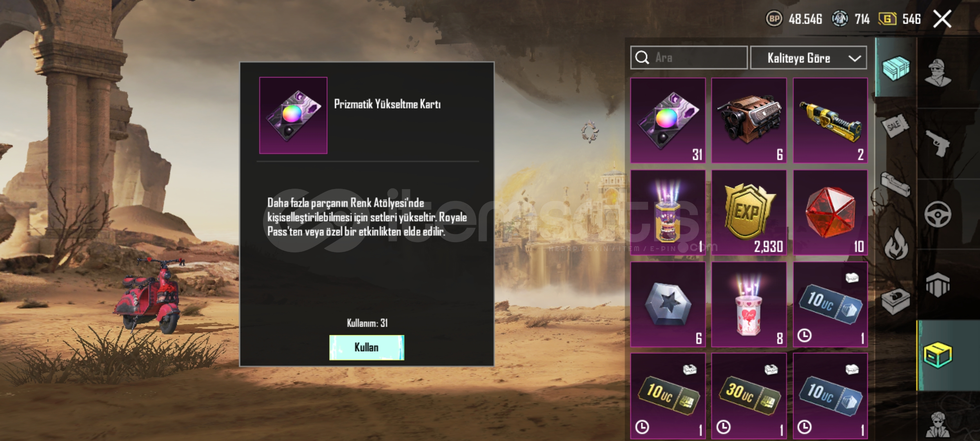The height and width of the screenshot is (441, 980).
Task: Open the SALE ticket tab
Action: 895,127
